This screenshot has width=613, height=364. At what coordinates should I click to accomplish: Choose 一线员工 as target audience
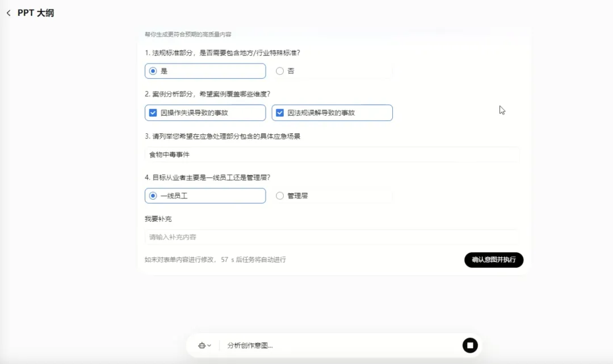(205, 196)
